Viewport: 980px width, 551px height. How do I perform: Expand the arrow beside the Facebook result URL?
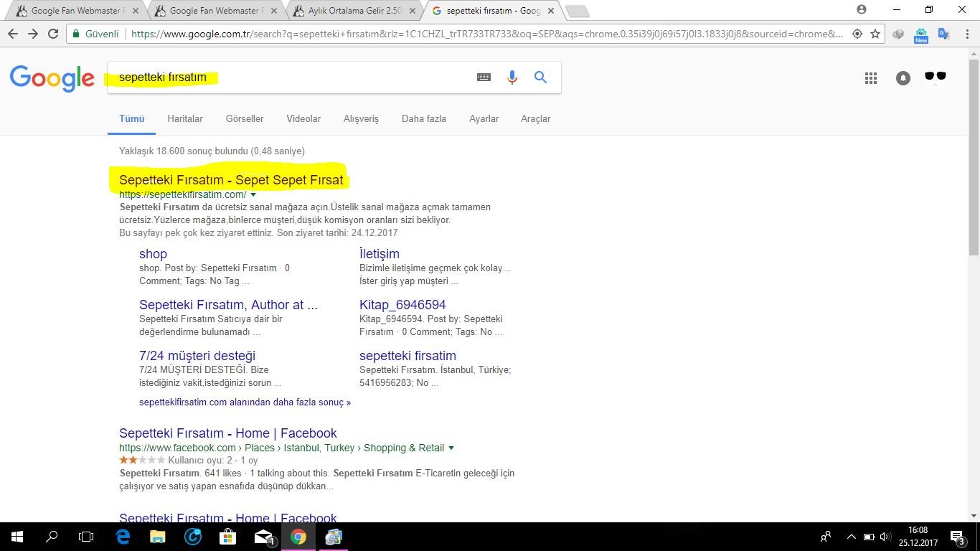(x=451, y=448)
